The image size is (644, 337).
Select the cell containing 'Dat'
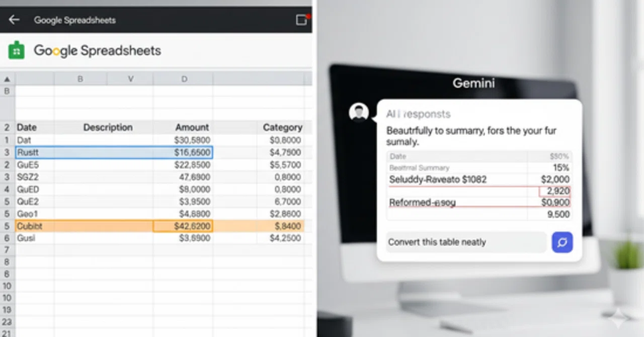(x=35, y=140)
